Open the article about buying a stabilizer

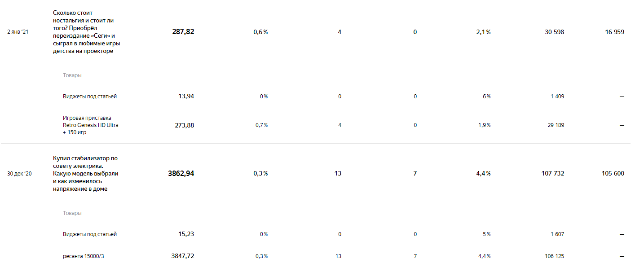(x=85, y=173)
